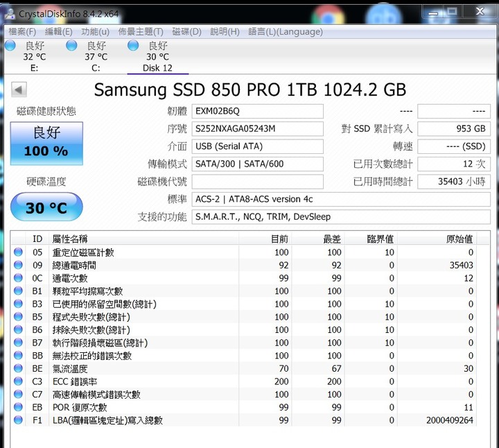499x448 pixels.
Task: Open the 檔案(F) menu
Action: tap(22, 32)
